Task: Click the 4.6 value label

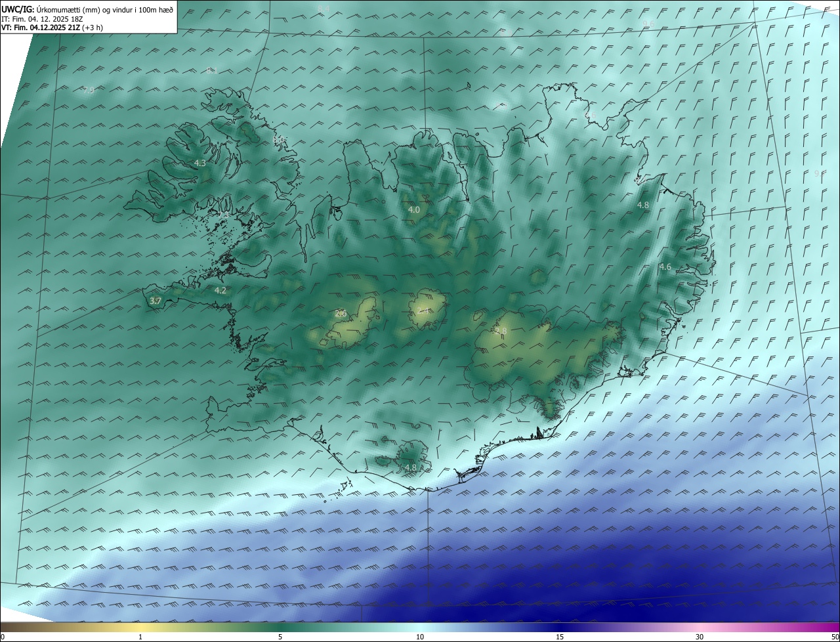Action: (665, 267)
